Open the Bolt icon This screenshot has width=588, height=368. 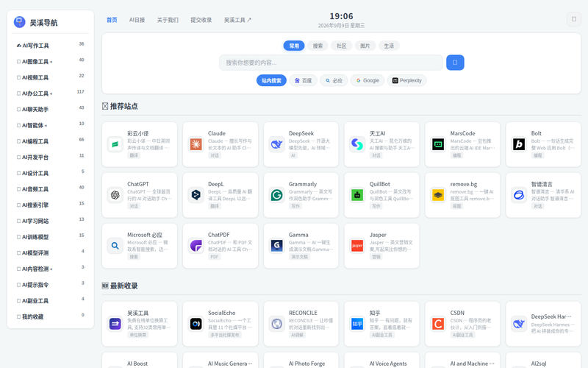tap(519, 144)
